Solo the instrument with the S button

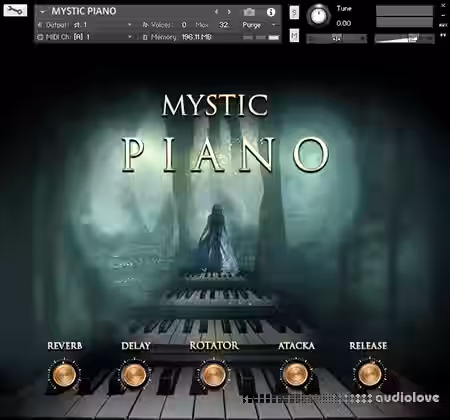(294, 13)
